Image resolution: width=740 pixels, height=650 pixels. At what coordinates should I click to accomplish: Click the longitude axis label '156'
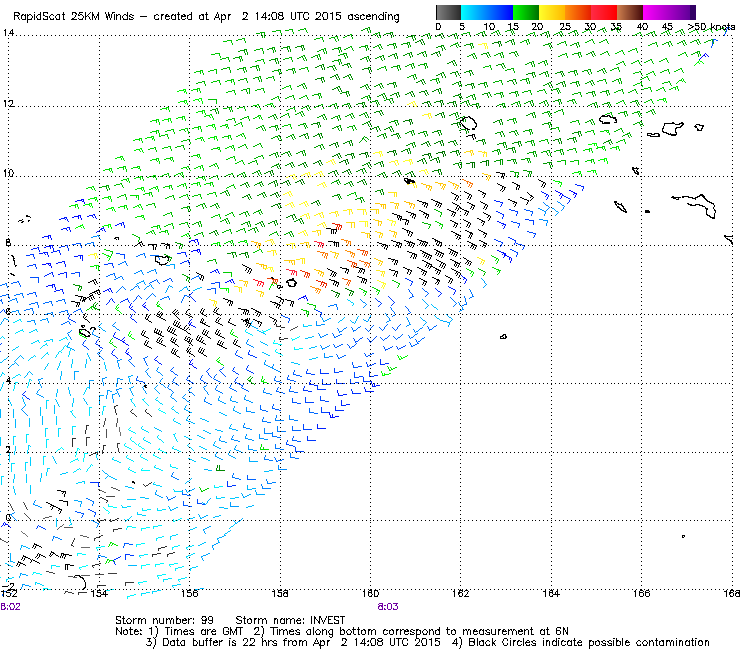coord(190,594)
